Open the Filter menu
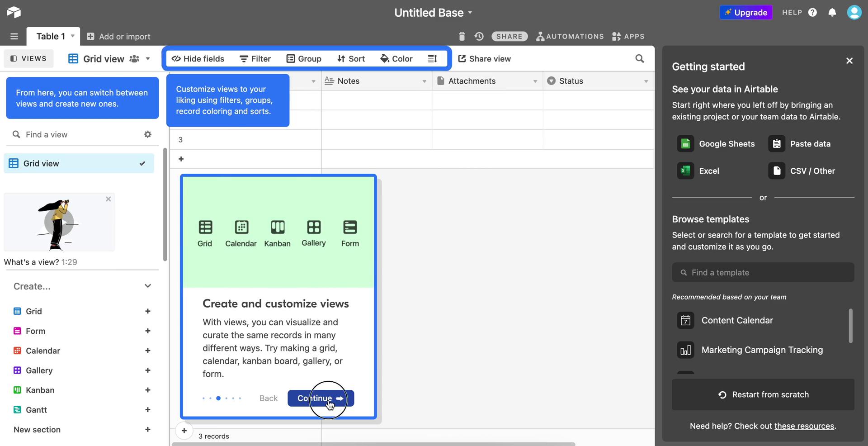868x446 pixels. click(255, 59)
